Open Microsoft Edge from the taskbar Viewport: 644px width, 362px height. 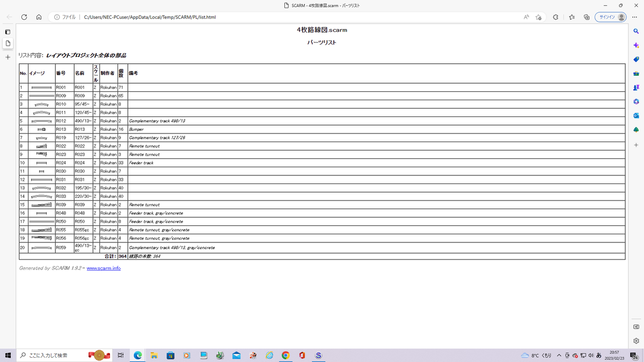(137, 356)
